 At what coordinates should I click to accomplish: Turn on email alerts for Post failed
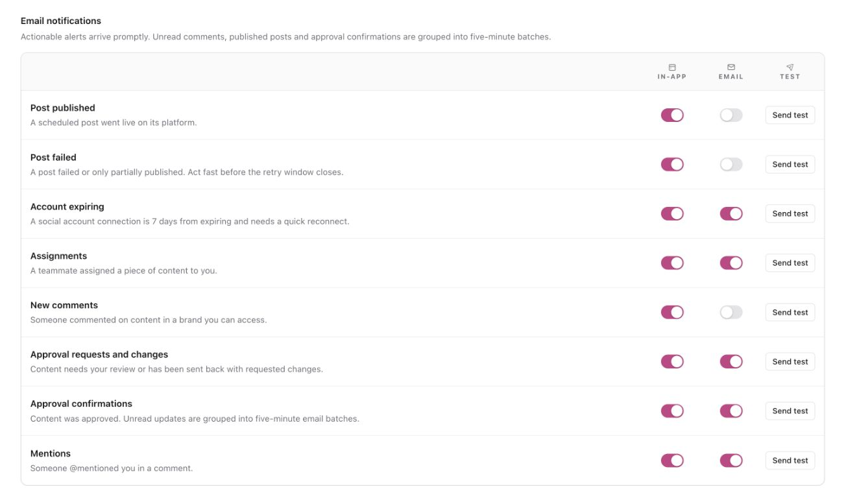tap(731, 164)
